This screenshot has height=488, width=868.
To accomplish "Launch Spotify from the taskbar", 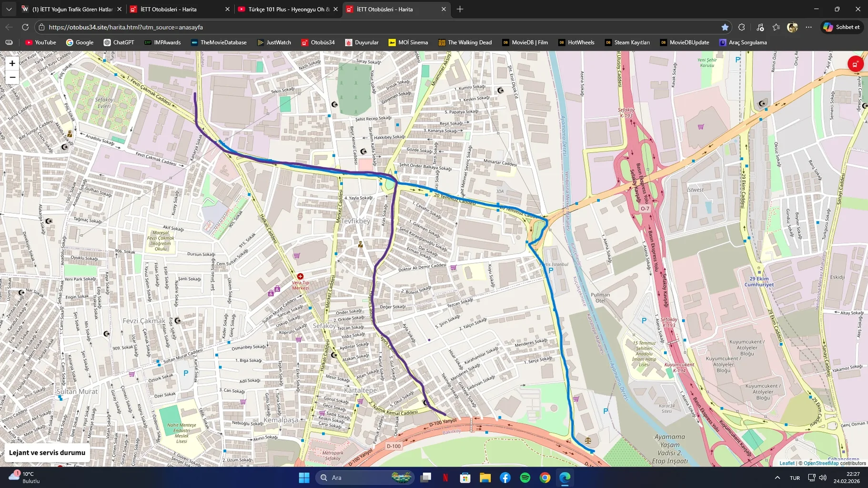I will [525, 477].
